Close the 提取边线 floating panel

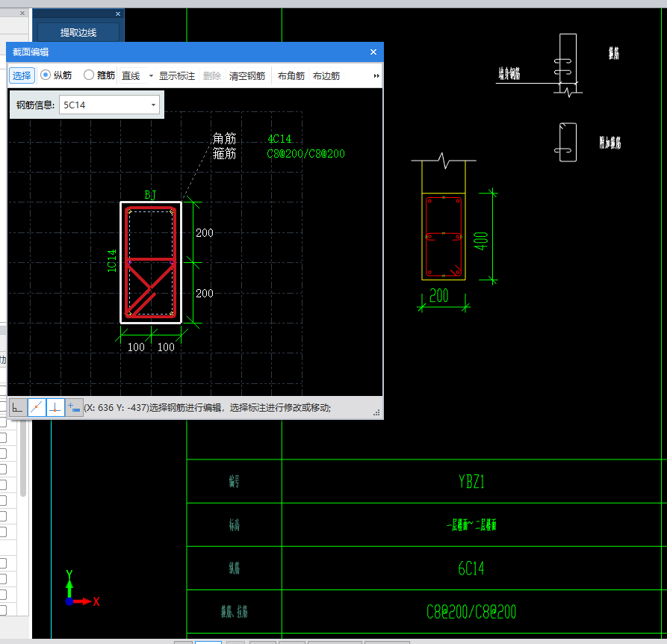[x=118, y=14]
